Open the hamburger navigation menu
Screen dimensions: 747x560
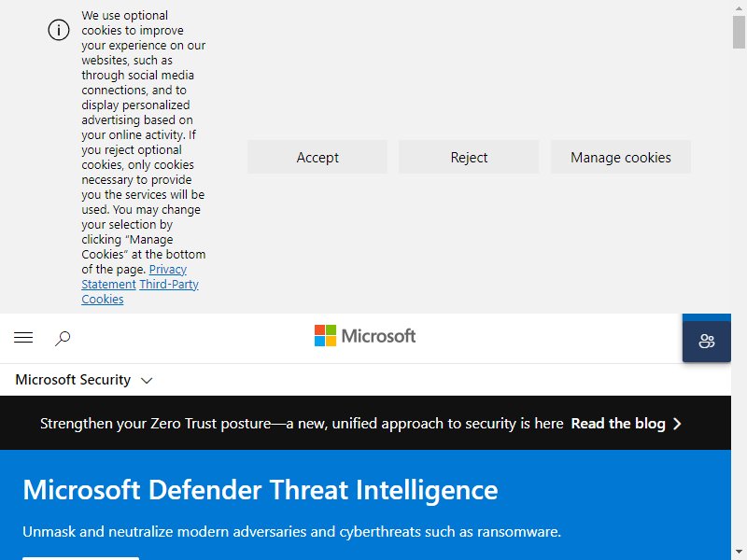click(x=23, y=338)
